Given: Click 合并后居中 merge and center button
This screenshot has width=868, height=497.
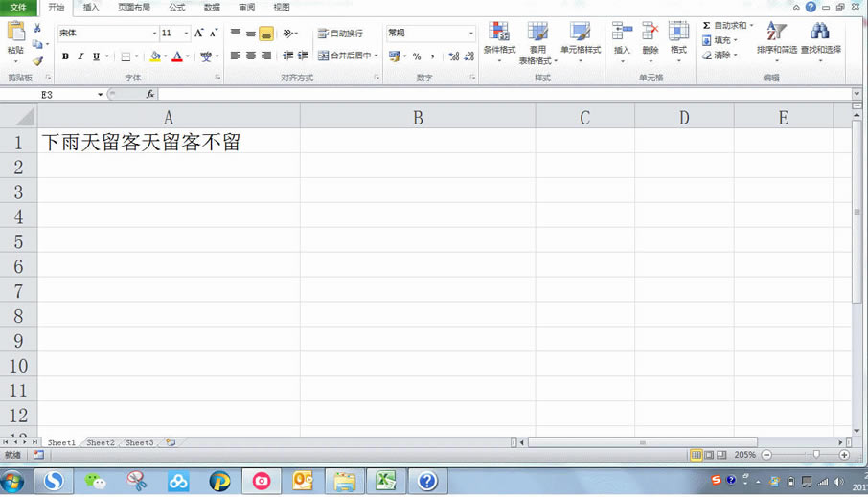Looking at the screenshot, I should point(344,56).
